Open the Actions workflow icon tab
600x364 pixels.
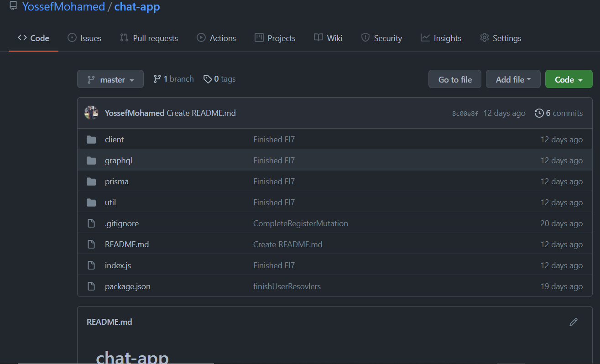click(201, 38)
